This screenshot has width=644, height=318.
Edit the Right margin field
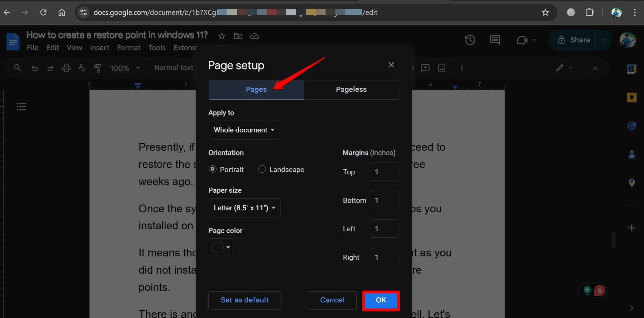point(384,257)
